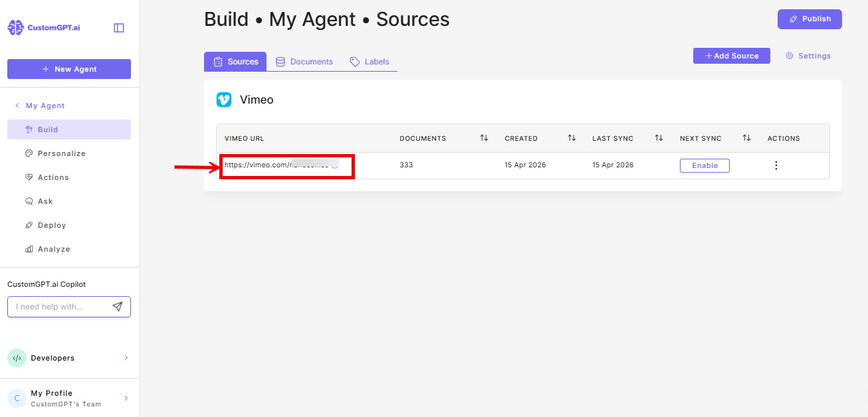Sort the LAST SYNC column

point(659,137)
